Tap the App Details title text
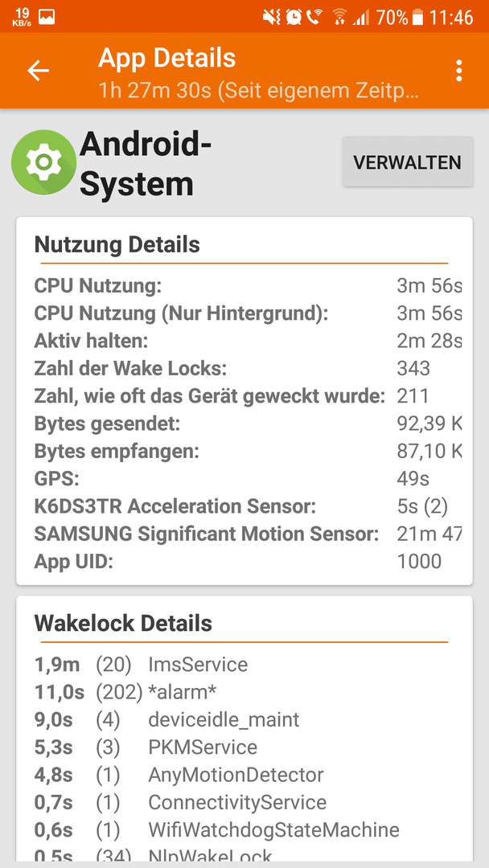Screen dimensions: 489x868 [166, 58]
